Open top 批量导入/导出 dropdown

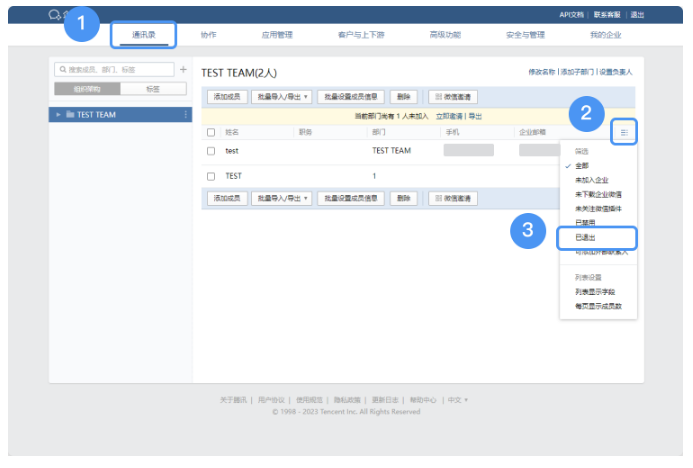click(280, 97)
